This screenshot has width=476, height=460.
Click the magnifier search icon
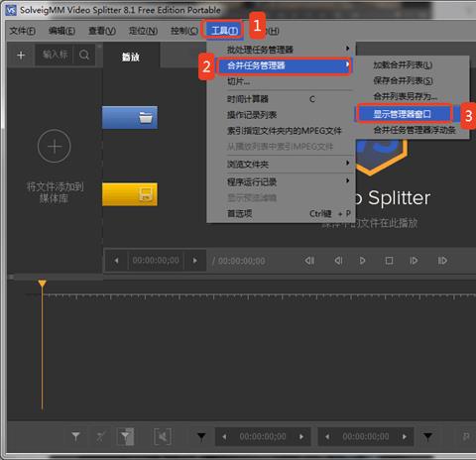pos(84,55)
